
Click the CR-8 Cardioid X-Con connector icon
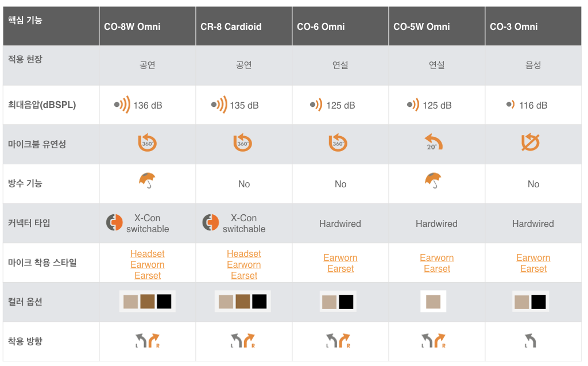[210, 222]
